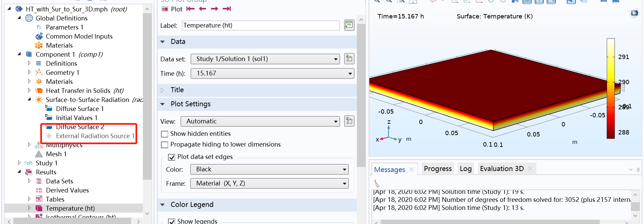644x224 pixels.
Task: Click the icon next to View dropdown
Action: 349,121
